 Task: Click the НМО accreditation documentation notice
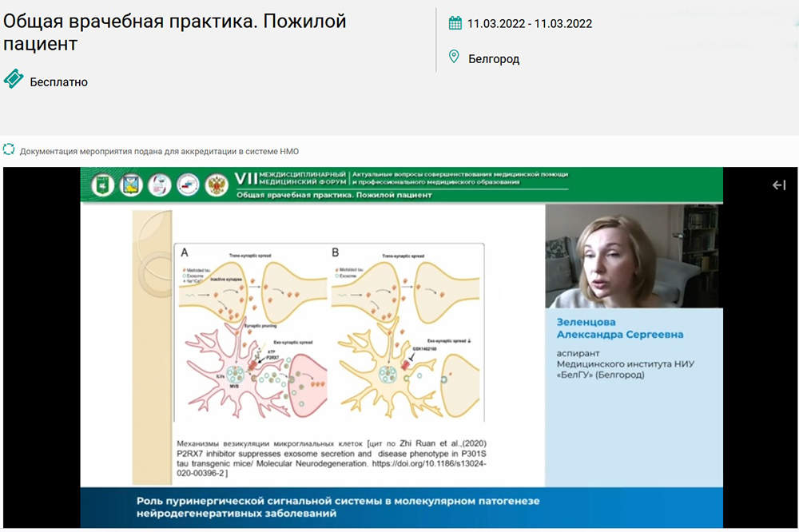pyautogui.click(x=159, y=150)
